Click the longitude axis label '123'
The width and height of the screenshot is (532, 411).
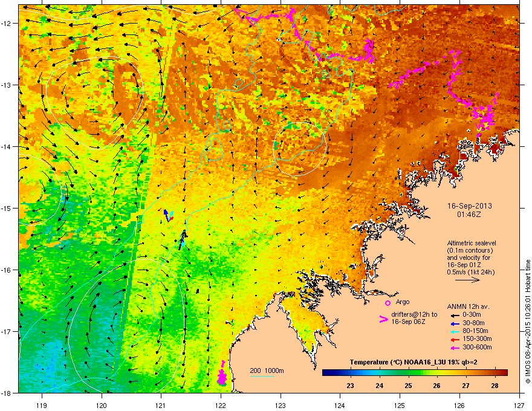click(281, 405)
